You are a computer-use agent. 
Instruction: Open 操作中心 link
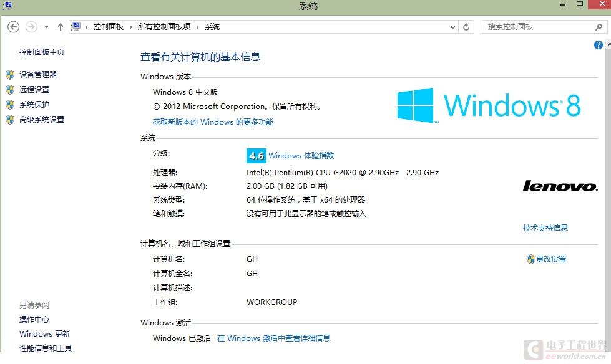pos(34,320)
